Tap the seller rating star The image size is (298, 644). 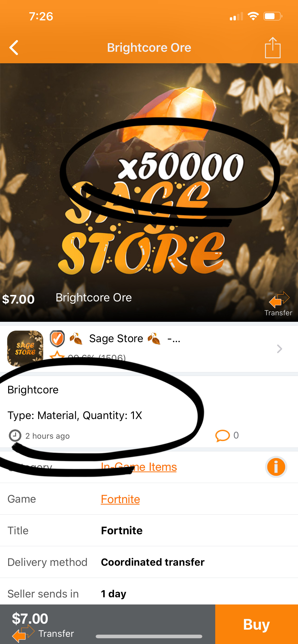tap(57, 355)
